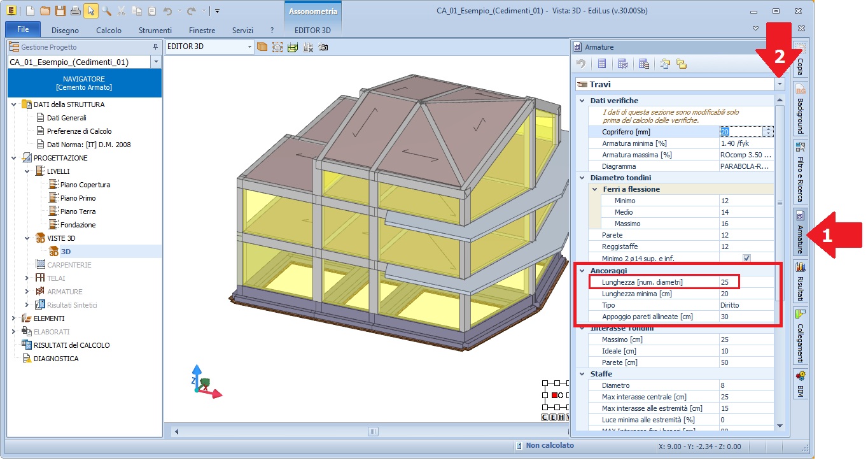Screen dimensions: 868x472
Task: Select the arrow pointer selection tool
Action: (91, 11)
